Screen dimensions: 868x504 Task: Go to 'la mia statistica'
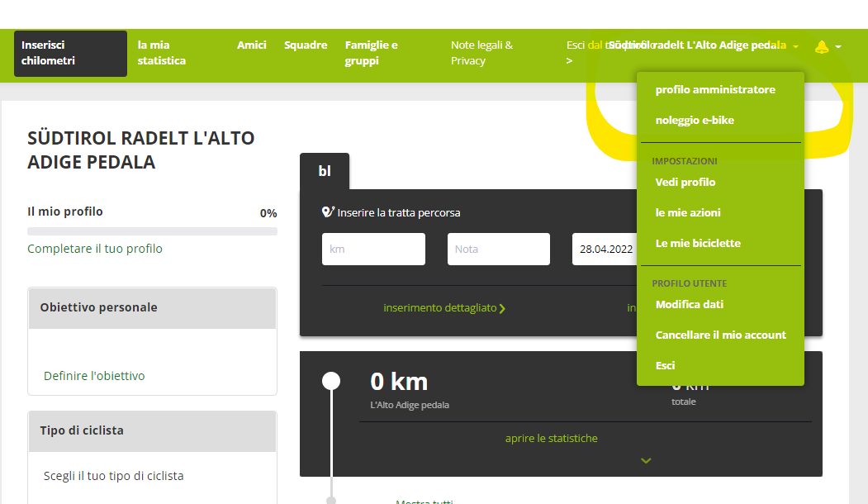(x=162, y=53)
